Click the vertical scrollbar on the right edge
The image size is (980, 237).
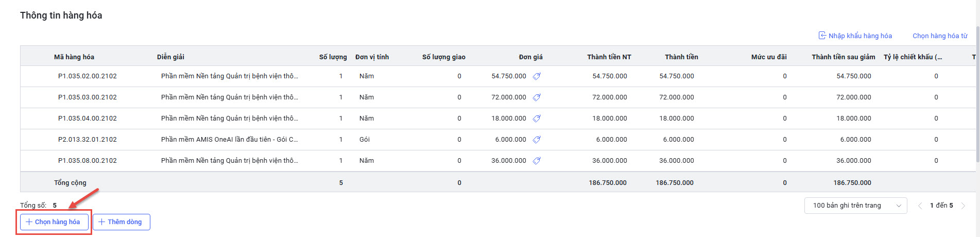(x=977, y=93)
